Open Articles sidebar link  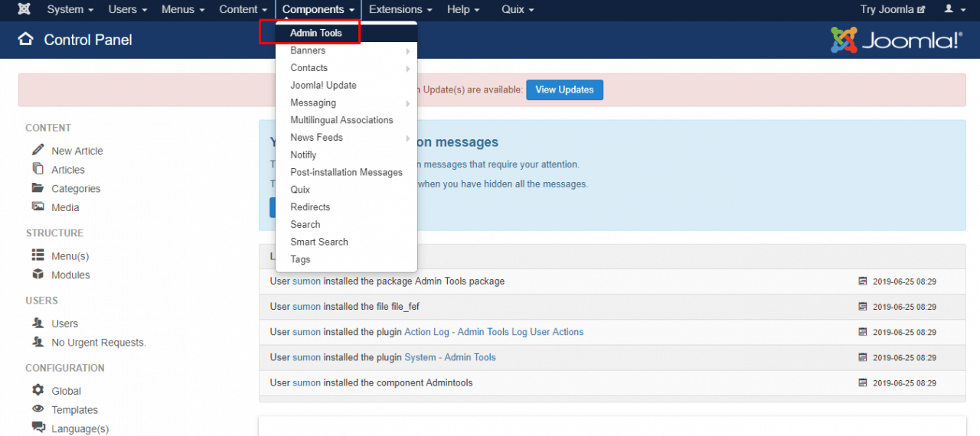[68, 170]
